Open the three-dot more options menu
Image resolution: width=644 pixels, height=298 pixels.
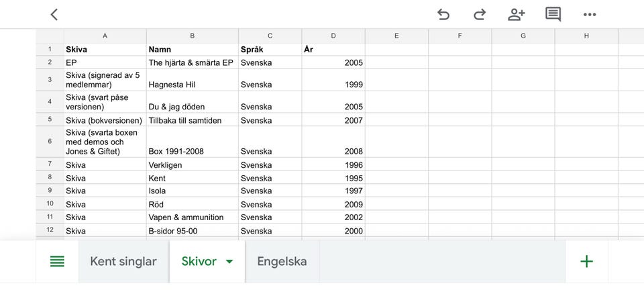(x=590, y=14)
